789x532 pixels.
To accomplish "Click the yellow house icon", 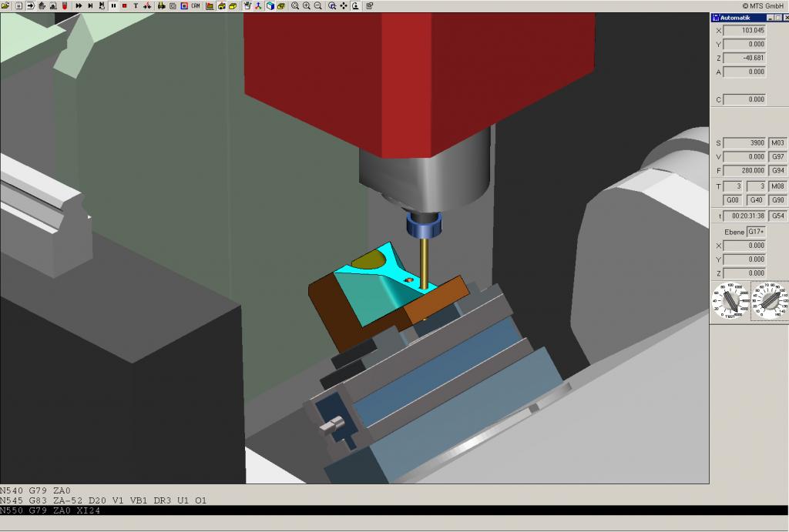I will pos(221,6).
